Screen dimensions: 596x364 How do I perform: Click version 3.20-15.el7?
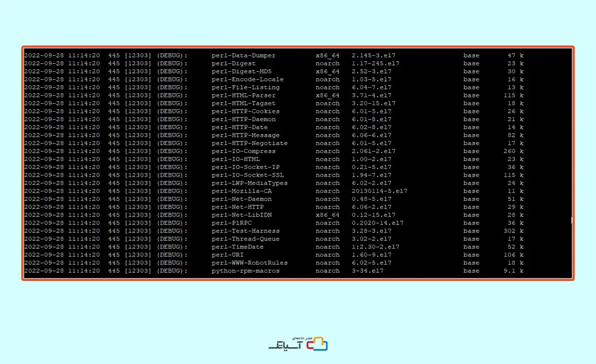[x=373, y=103]
